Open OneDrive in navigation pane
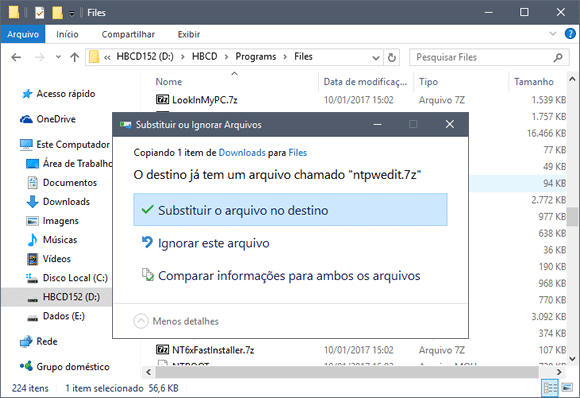Screen dimensions: 580x398 click(x=56, y=119)
